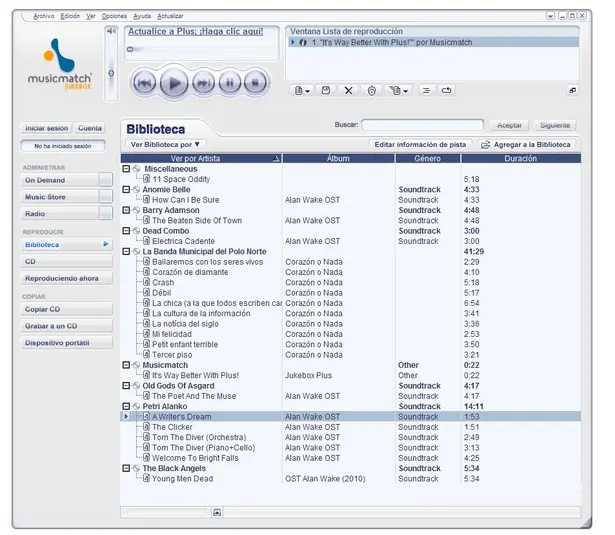Select the track 'Tom The Diver (Orchestra)'
The height and width of the screenshot is (535, 615).
coord(199,437)
